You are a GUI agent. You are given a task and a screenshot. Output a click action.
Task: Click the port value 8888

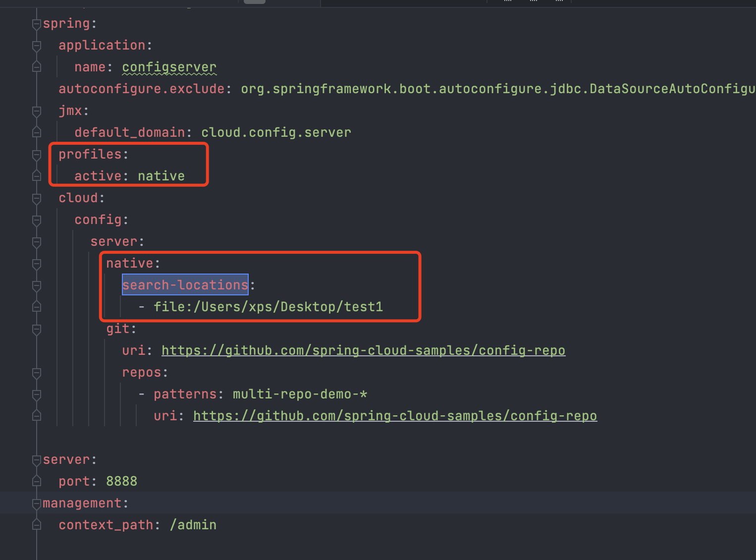click(121, 481)
